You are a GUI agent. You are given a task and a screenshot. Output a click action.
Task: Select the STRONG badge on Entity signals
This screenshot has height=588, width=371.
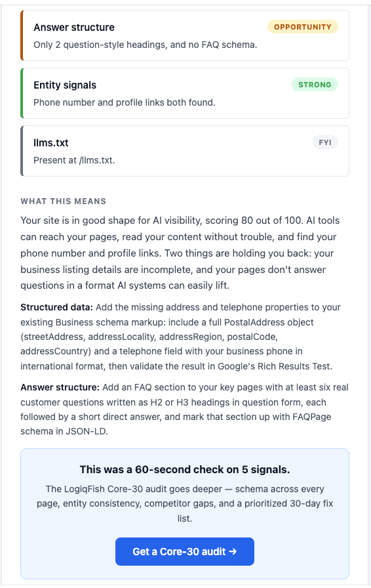pyautogui.click(x=315, y=85)
